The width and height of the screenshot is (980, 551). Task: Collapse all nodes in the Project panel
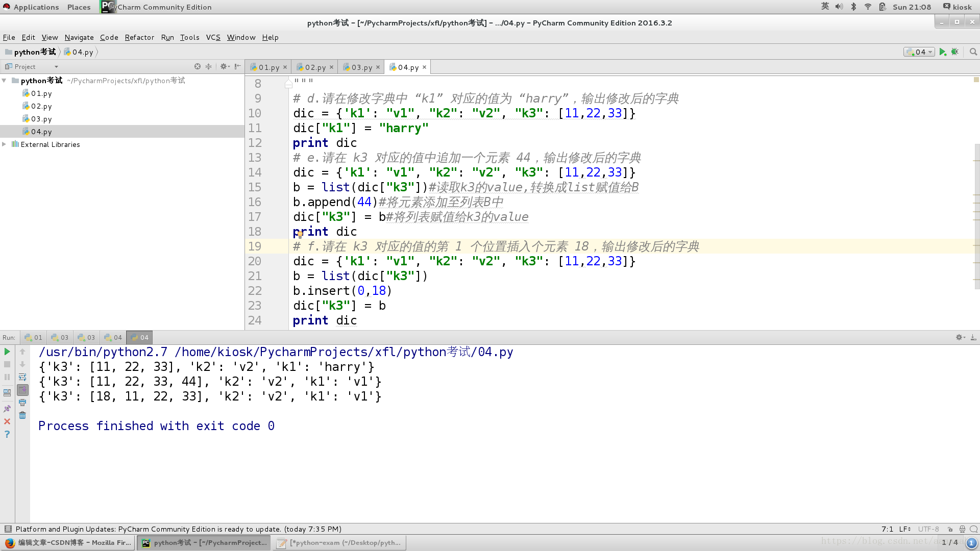[209, 66]
